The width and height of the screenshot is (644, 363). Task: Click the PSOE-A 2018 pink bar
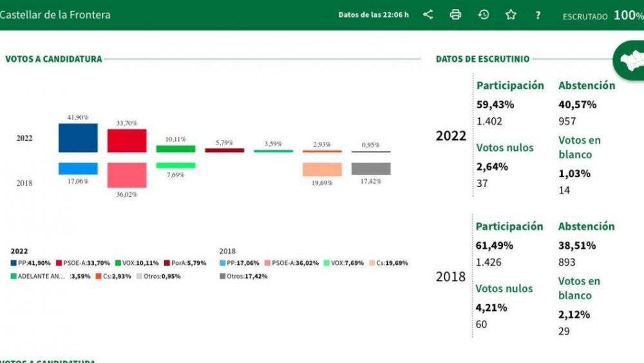coord(127,175)
